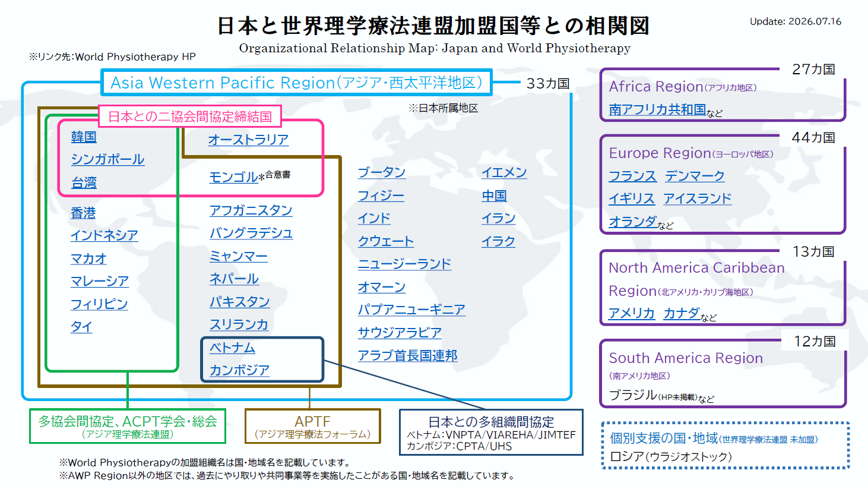The image size is (868, 489).
Task: Open the アメリカ link
Action: (632, 313)
